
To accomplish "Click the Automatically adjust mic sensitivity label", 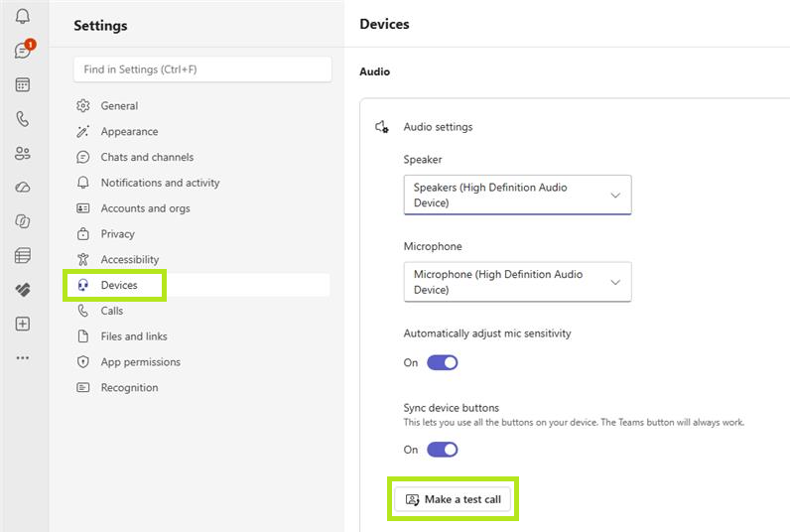I will click(487, 333).
